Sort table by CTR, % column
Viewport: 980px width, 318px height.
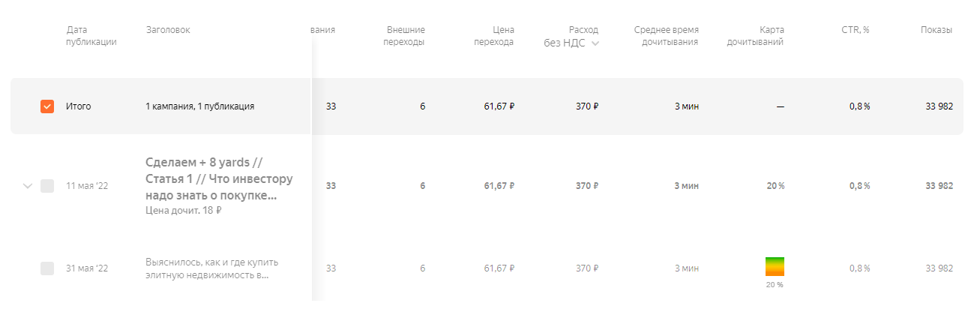click(x=856, y=30)
